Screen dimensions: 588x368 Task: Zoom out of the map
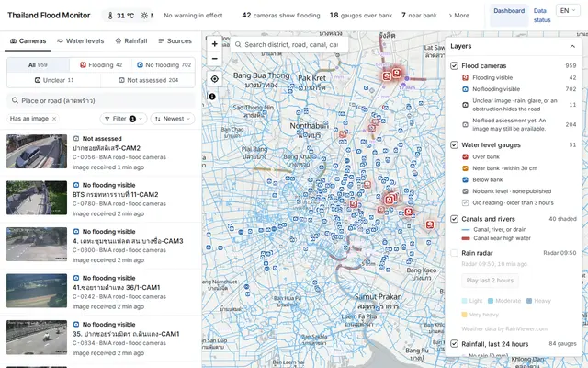214,59
